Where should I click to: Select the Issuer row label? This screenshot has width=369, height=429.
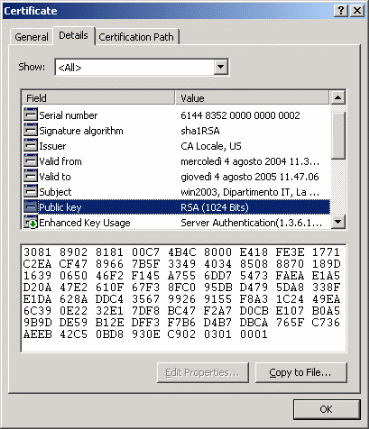(x=53, y=146)
